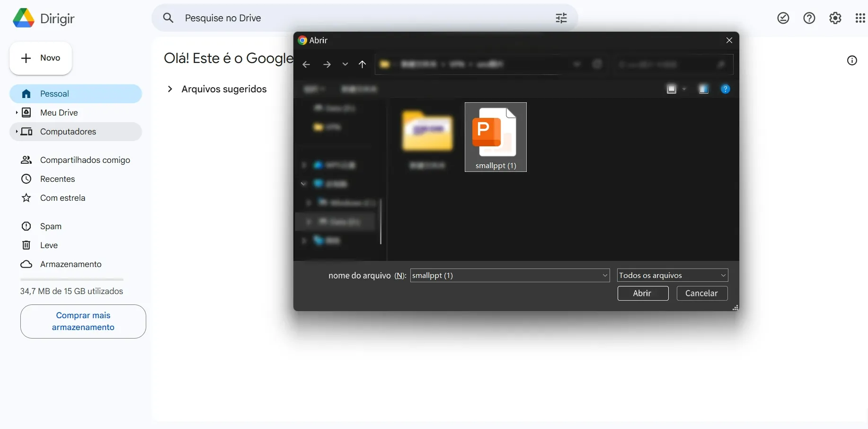Check sync activity status icon
This screenshot has width=868, height=429.
(x=783, y=18)
